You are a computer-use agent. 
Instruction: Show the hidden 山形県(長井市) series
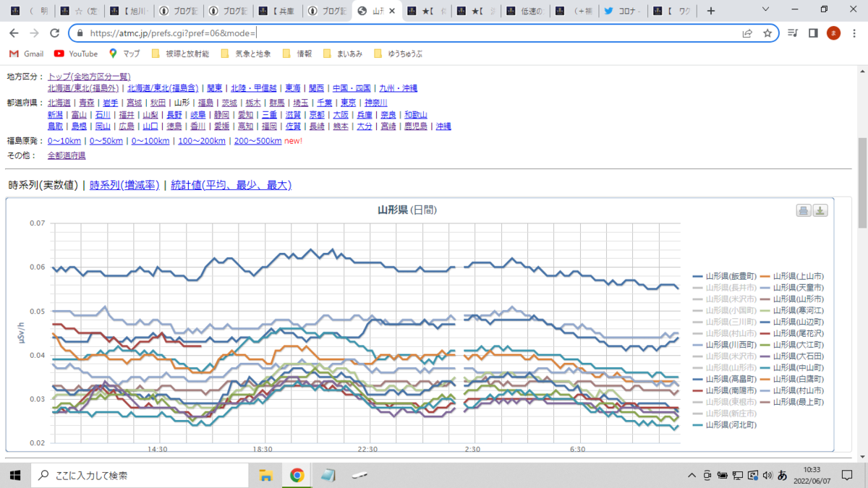[724, 288]
